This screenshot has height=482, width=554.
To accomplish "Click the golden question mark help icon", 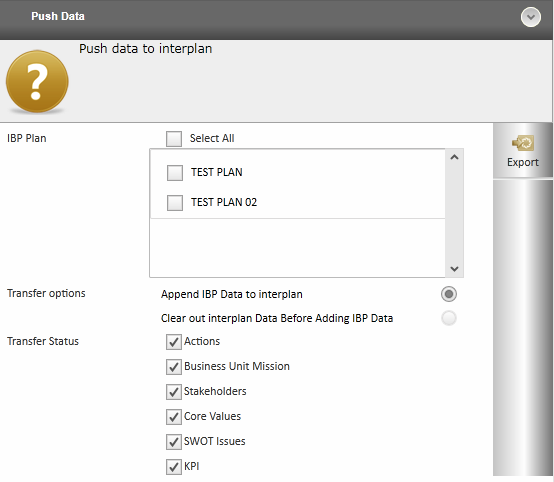I will (37, 82).
